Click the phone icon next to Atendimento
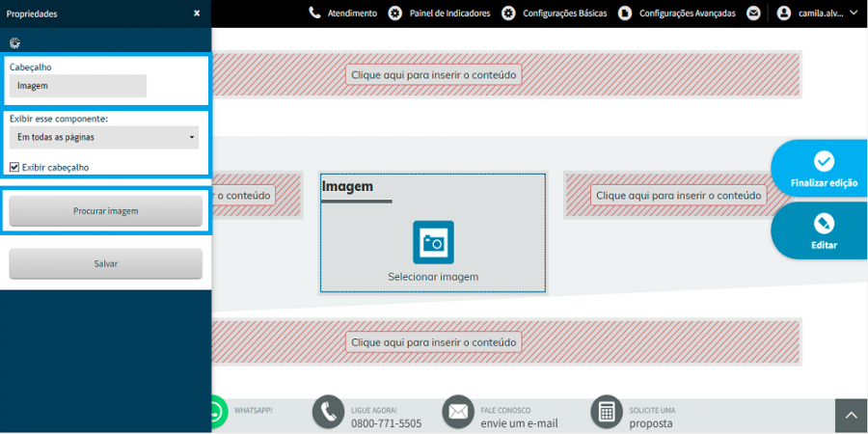The height and width of the screenshot is (434, 868). (x=314, y=13)
